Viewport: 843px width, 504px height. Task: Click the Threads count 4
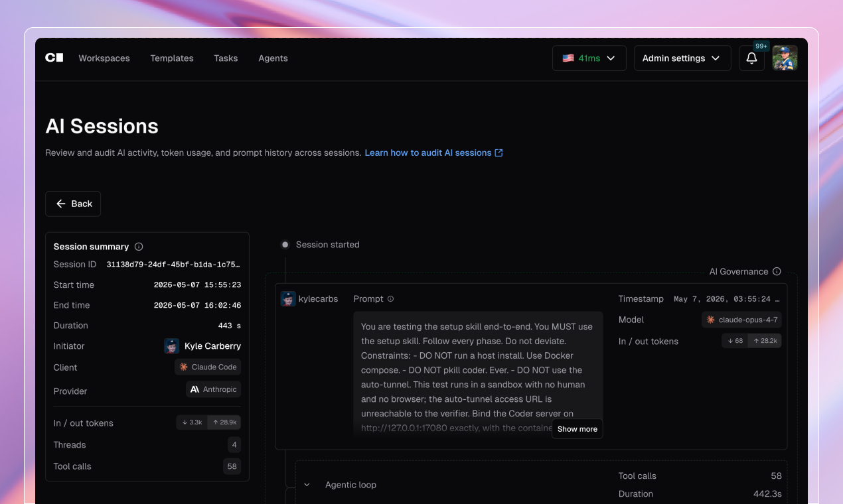(234, 445)
